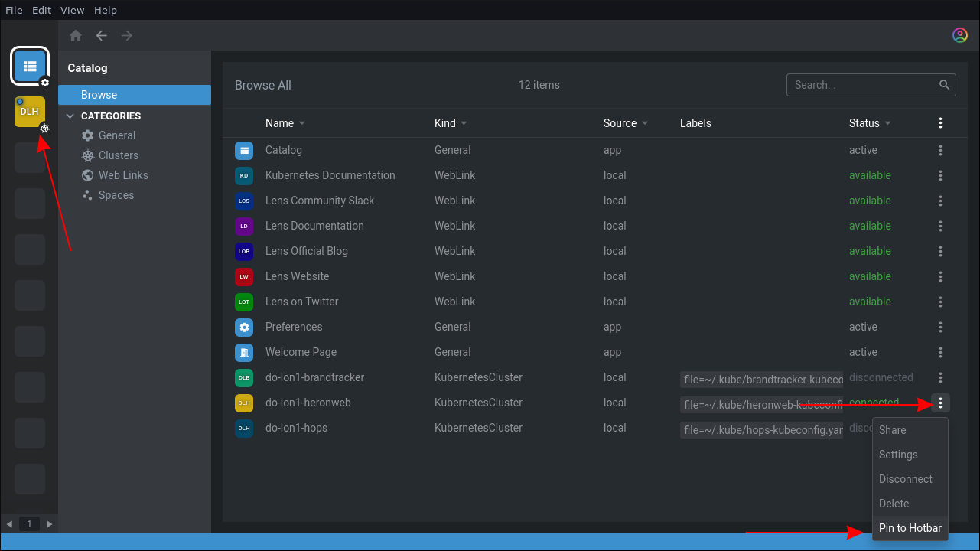Screen dimensions: 980x551
Task: Click the Catalog icon in the hotbar
Action: pyautogui.click(x=30, y=66)
